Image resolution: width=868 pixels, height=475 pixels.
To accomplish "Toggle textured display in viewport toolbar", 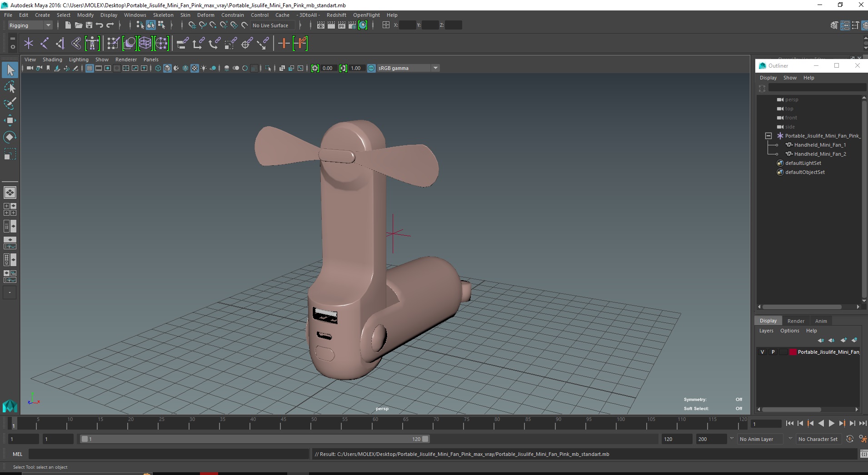I will coord(195,68).
